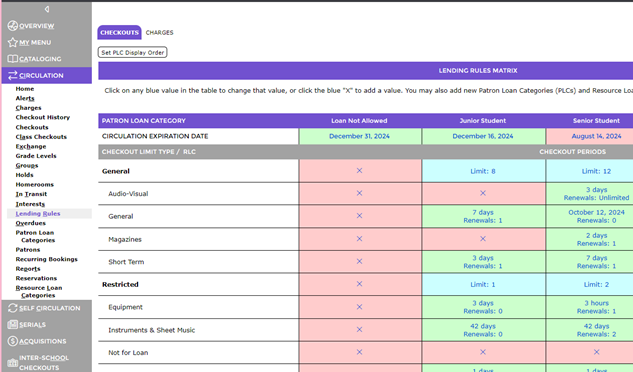Open the Acquisitions dollar icon
The width and height of the screenshot is (633, 372).
click(x=13, y=341)
